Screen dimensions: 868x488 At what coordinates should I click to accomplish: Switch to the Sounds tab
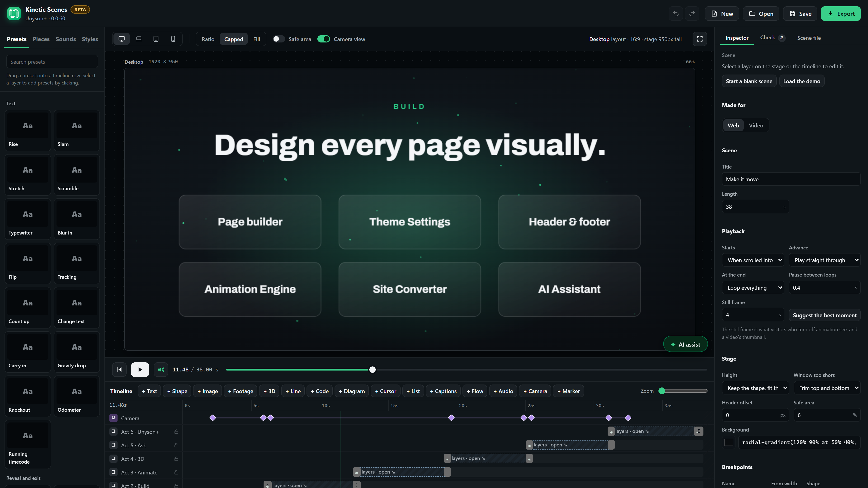(66, 39)
